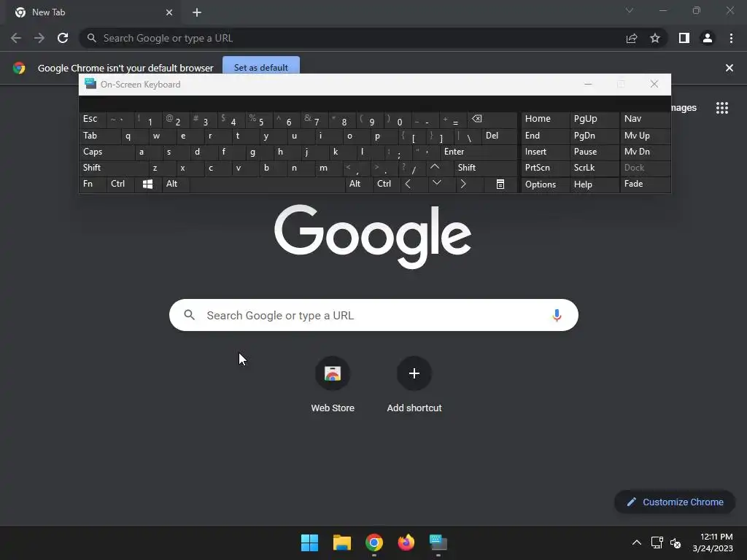Click the space bar on On-Screen Keyboard
747x560 pixels.
tap(267, 184)
